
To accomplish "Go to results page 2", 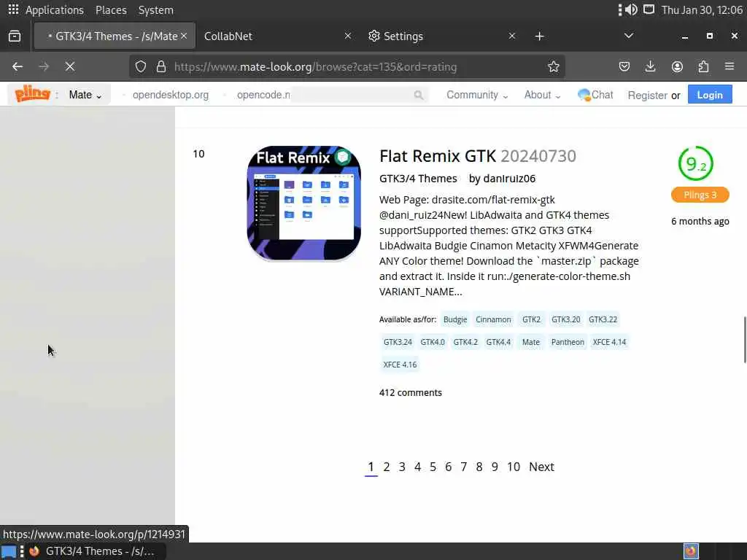I will tap(387, 467).
